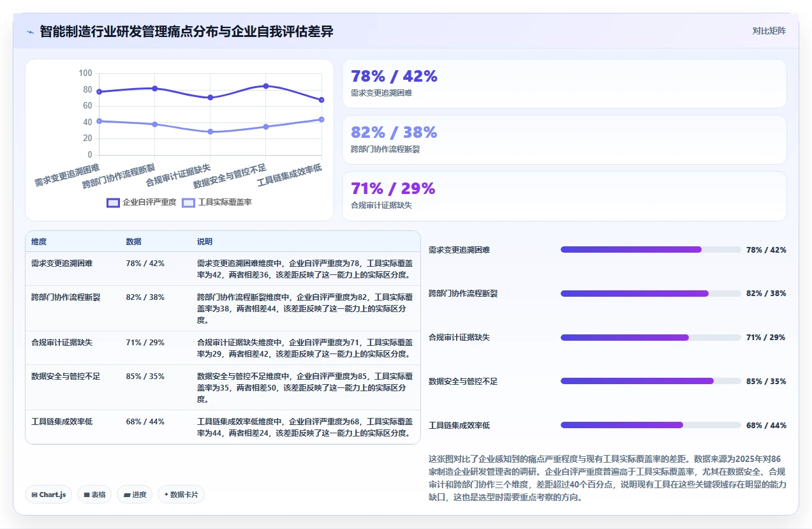Click the 表格 tag chip
The height and width of the screenshot is (529, 812).
(94, 495)
